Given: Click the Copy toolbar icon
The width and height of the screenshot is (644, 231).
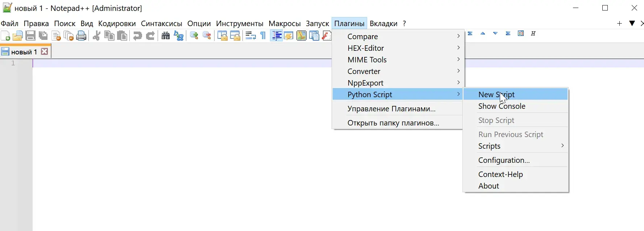Looking at the screenshot, I should [x=109, y=36].
